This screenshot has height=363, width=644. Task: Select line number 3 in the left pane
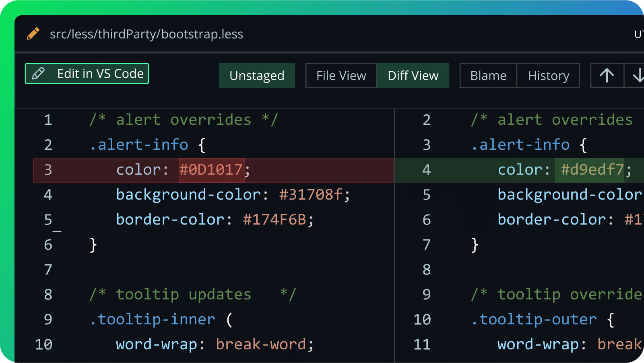pos(47,169)
